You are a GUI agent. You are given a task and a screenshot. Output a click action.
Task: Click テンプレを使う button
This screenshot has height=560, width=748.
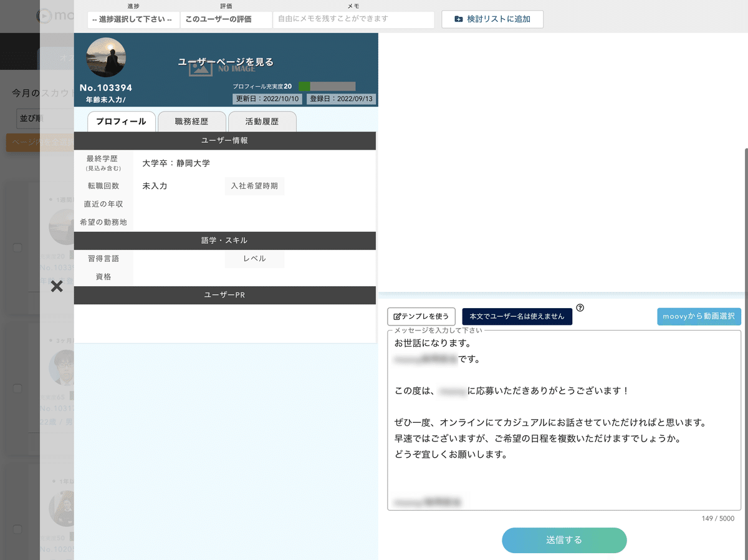(421, 316)
